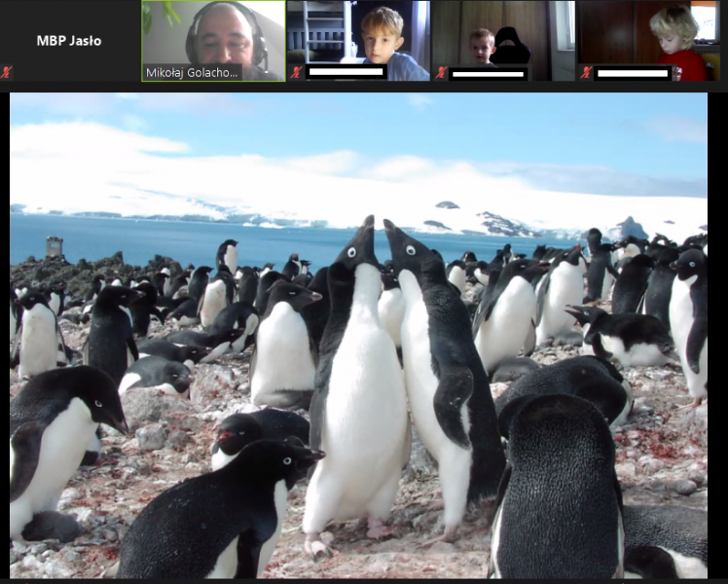Select the blond child in red shirt tile

(x=648, y=41)
